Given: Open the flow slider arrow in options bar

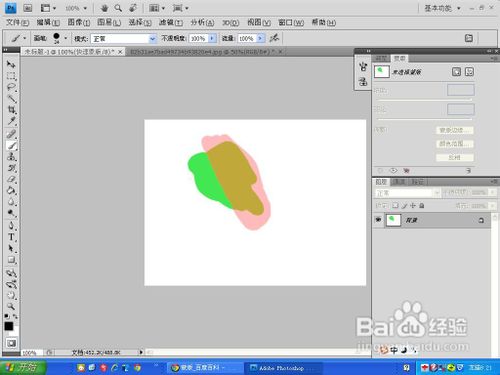Looking at the screenshot, I should tap(260, 38).
